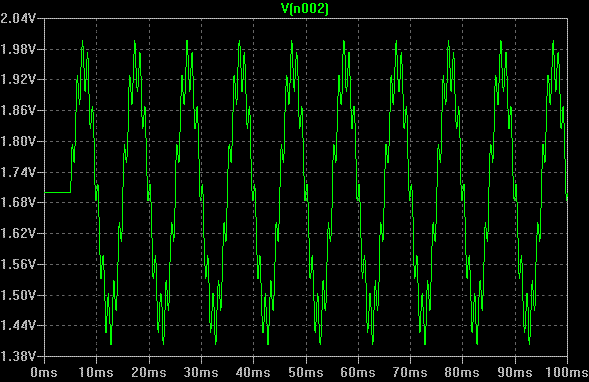Screen dimensions: 589x382
Task: Click the 1.86V vertical axis label
Action: click(x=18, y=110)
